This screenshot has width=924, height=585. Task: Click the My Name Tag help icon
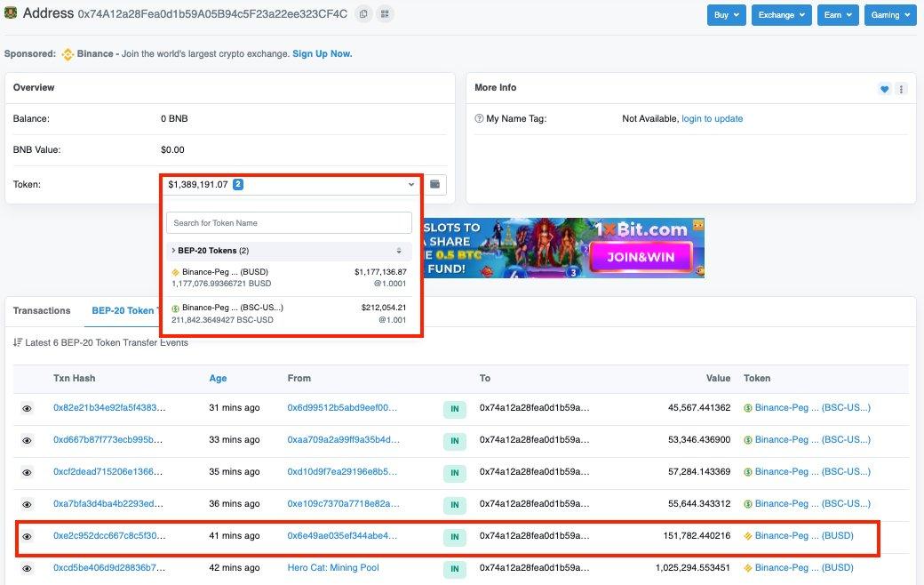click(479, 118)
